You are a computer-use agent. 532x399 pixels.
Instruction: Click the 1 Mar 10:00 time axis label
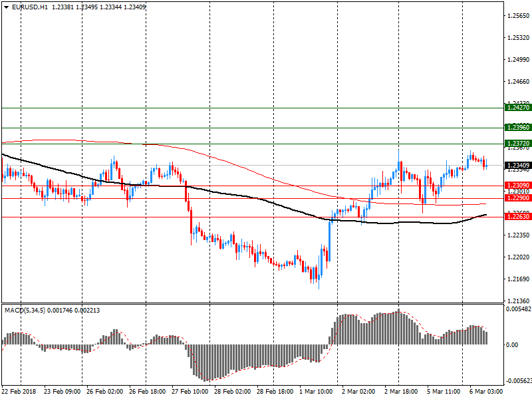click(316, 392)
